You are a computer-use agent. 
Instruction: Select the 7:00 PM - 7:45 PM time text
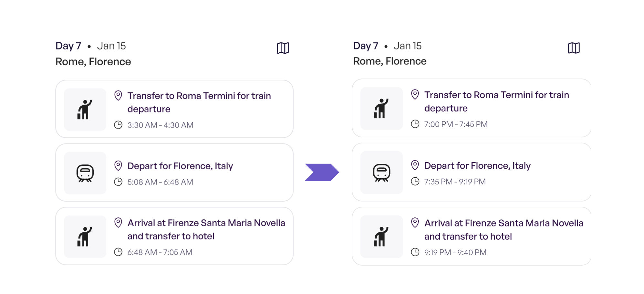coord(456,124)
